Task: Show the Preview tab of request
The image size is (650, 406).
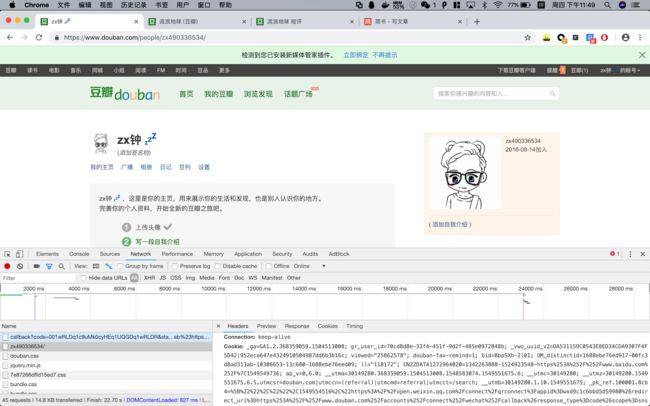Action: (x=266, y=326)
